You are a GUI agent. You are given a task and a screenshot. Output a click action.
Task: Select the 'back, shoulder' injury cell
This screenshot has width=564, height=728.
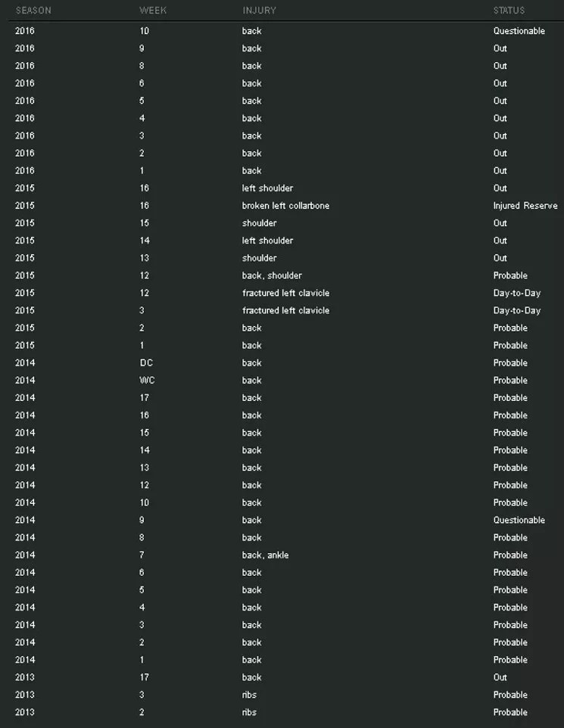click(x=272, y=275)
